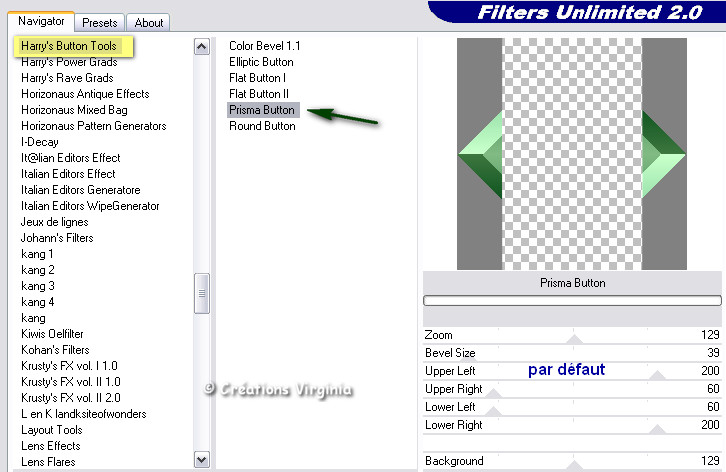Select Lens Effects category

pyautogui.click(x=51, y=446)
